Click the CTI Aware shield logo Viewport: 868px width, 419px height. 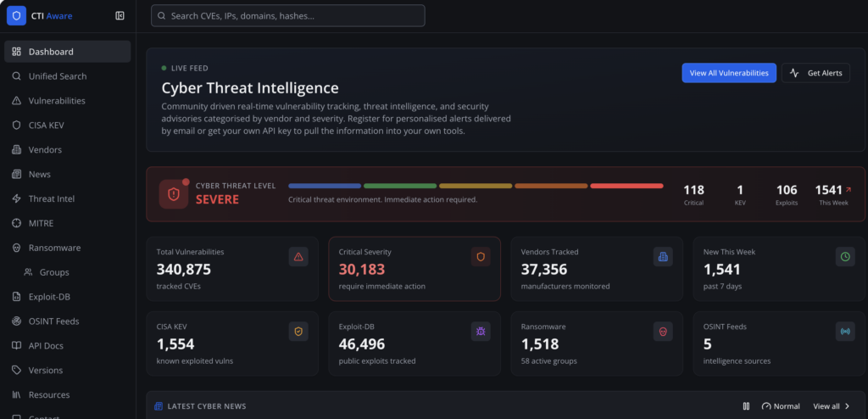(x=16, y=15)
